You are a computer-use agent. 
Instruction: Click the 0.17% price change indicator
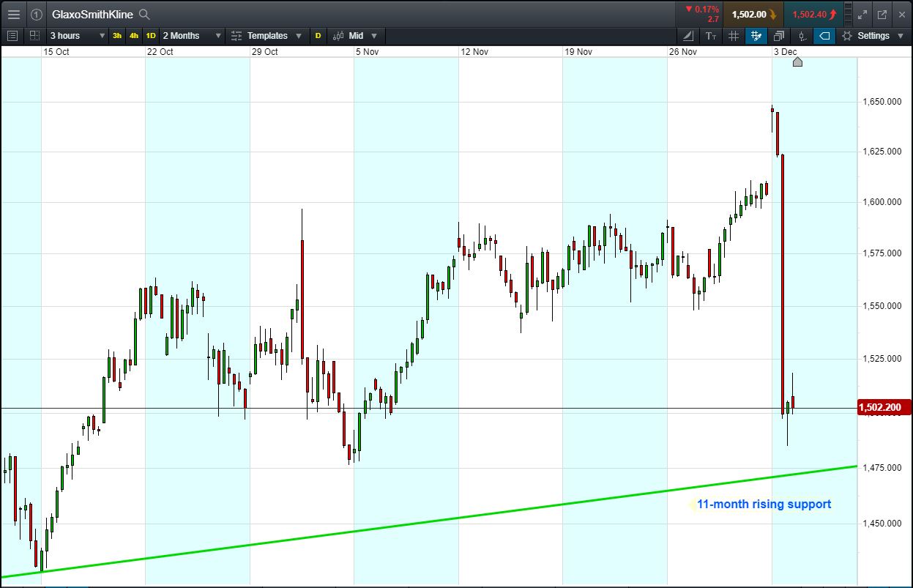click(702, 10)
